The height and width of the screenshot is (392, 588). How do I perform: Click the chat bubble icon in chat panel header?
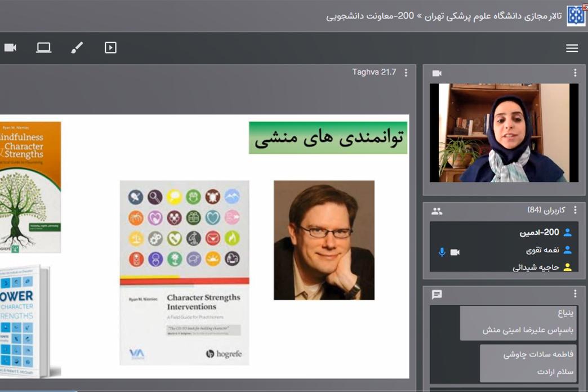[436, 294]
